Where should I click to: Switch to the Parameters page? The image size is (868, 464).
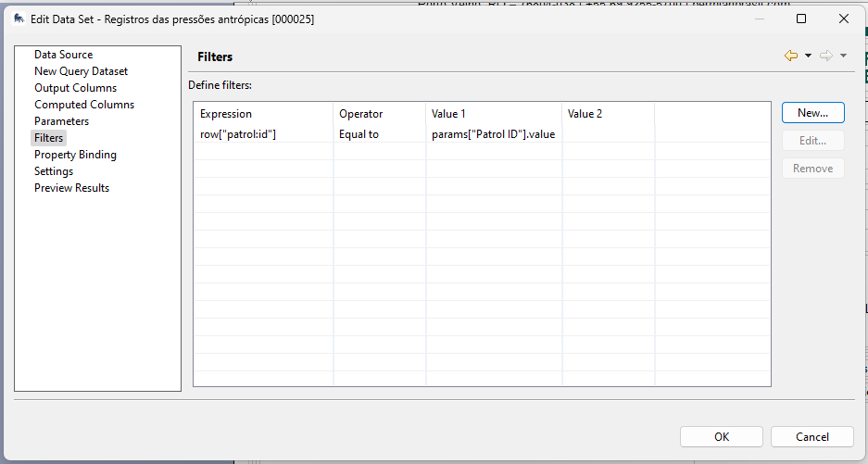[x=61, y=121]
